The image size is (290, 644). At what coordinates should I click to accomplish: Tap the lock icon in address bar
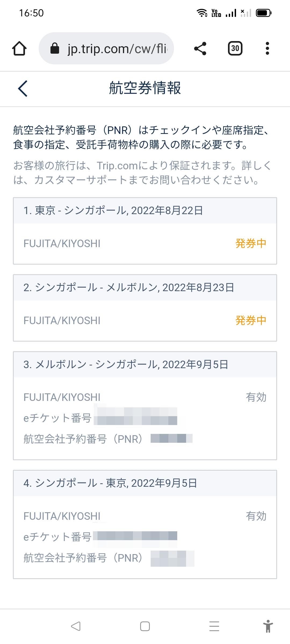pyautogui.click(x=55, y=49)
